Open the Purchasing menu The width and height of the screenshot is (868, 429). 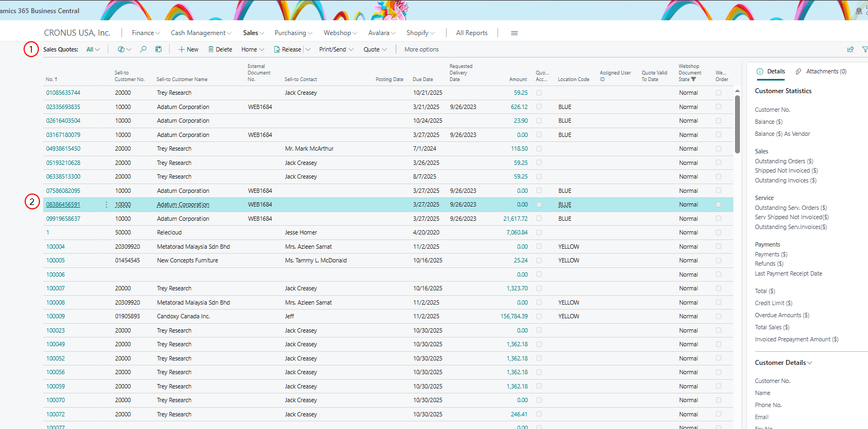[x=293, y=33]
